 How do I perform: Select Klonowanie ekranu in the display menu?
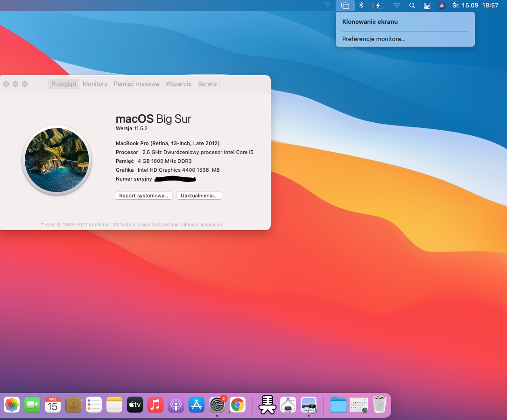(370, 21)
